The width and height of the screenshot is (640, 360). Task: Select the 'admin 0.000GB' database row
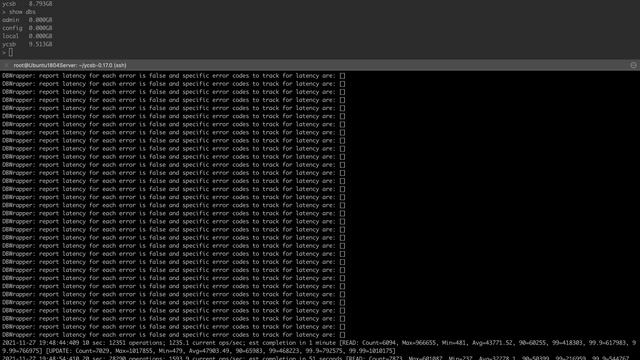tap(27, 20)
